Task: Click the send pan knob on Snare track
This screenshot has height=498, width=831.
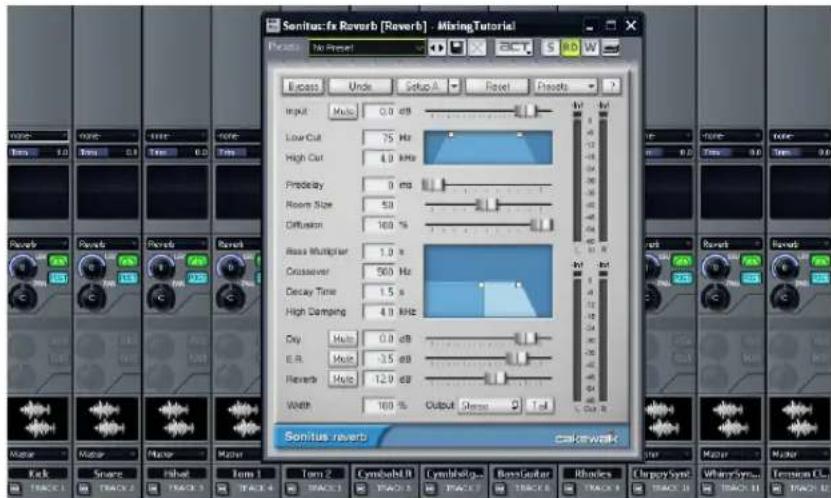Action: (x=92, y=298)
